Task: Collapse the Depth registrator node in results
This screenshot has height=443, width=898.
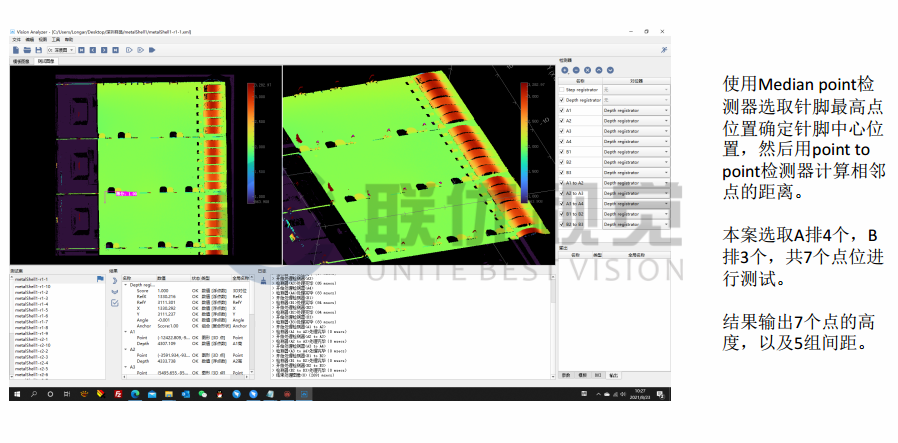Action: click(x=126, y=285)
